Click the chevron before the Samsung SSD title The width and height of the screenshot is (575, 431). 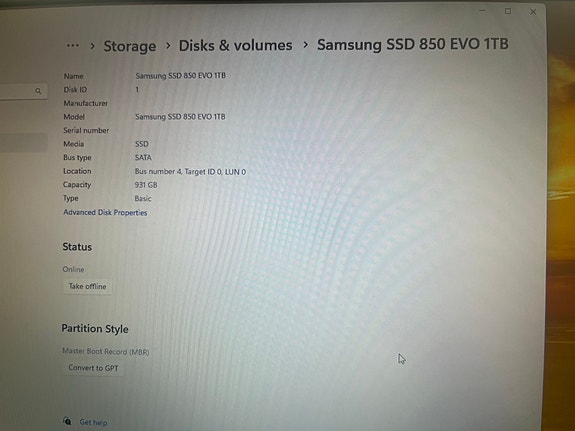(x=305, y=45)
